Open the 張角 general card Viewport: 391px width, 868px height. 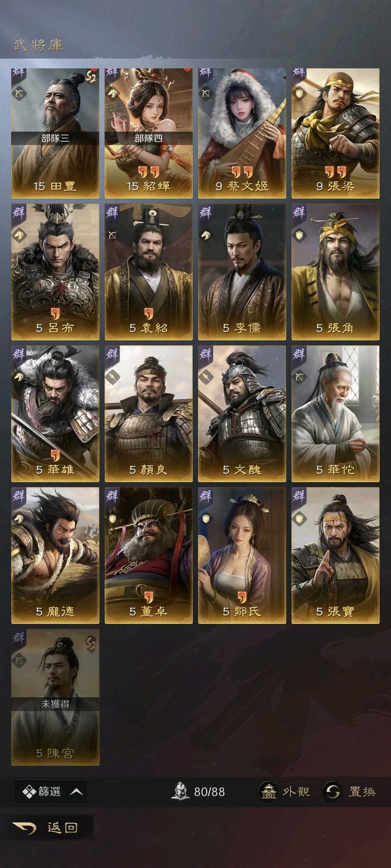coord(335,272)
